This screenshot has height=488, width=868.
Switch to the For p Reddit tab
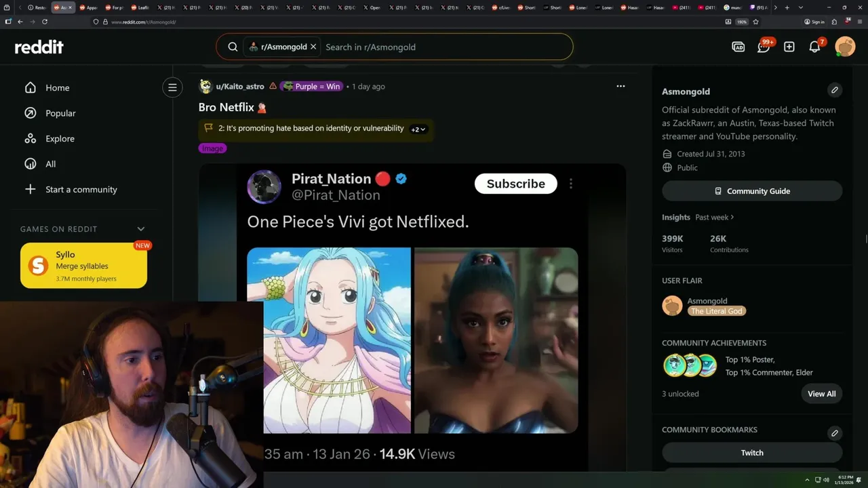tap(115, 7)
